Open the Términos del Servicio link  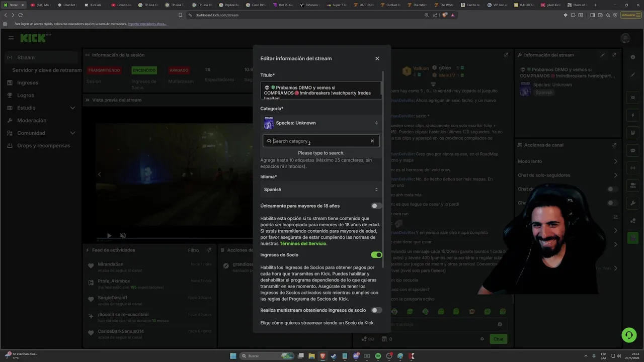click(303, 243)
